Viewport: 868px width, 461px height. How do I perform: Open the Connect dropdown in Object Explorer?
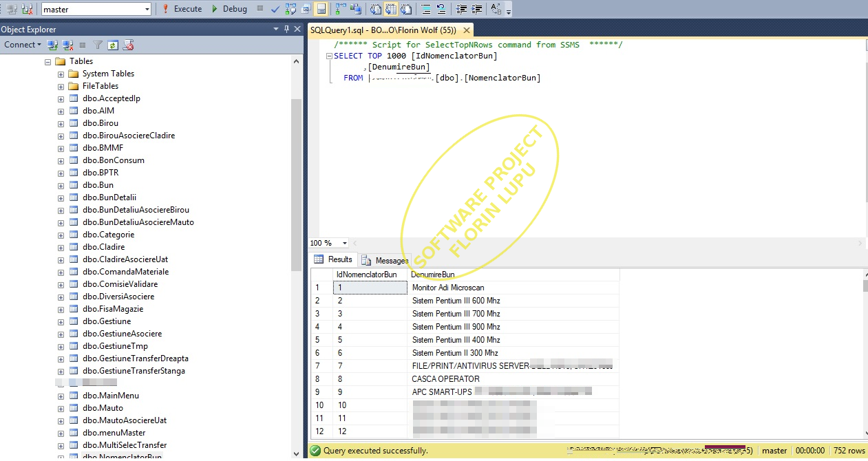(22, 45)
